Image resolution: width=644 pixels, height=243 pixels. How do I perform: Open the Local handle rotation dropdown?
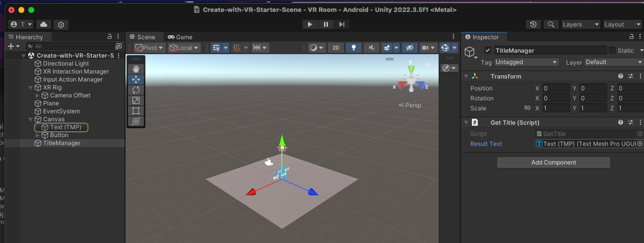point(184,48)
